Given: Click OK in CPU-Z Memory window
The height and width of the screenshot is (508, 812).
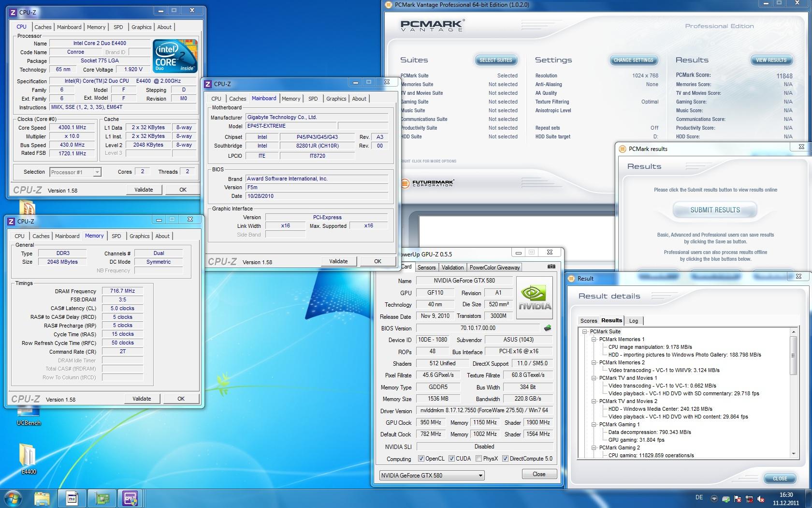Looking at the screenshot, I should (181, 399).
